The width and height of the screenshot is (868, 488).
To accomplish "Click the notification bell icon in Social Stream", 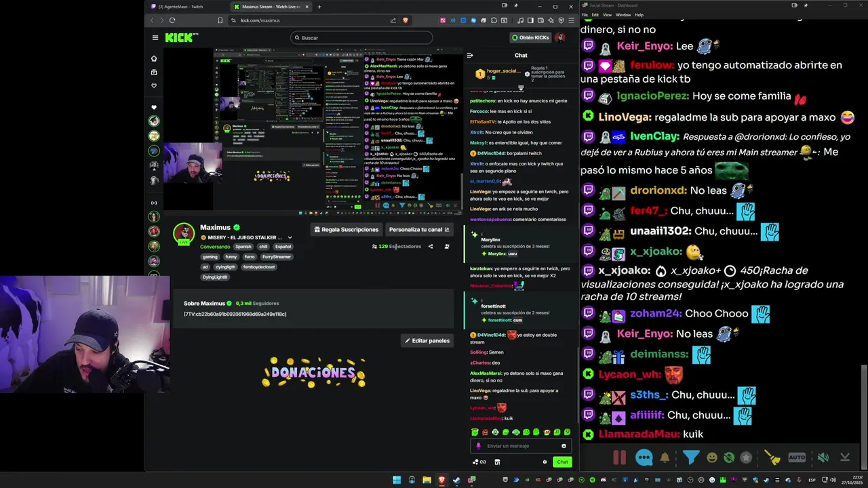I will click(665, 457).
